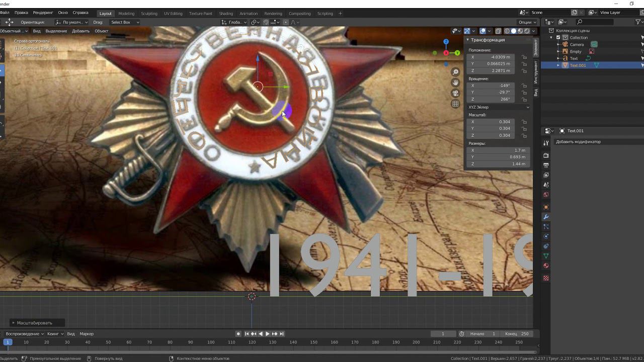Open the timeline 'Кеинг' popover
Viewport: 644px width, 362px height.
(x=55, y=334)
